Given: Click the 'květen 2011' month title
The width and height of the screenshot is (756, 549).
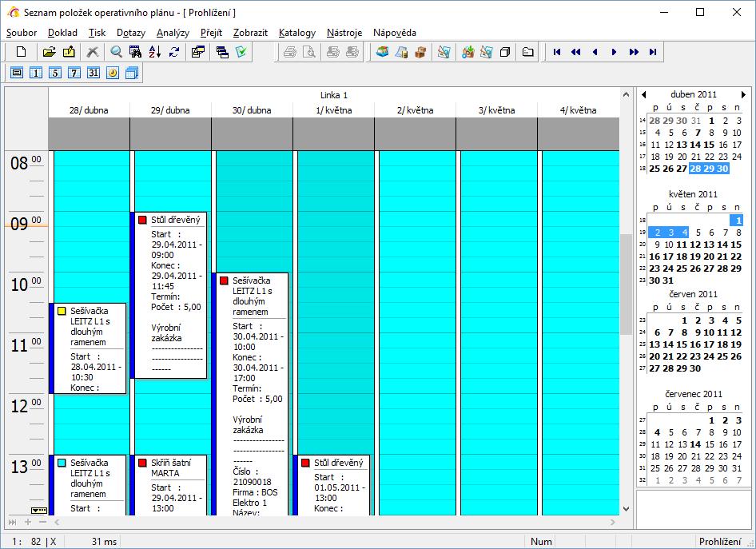Looking at the screenshot, I should [694, 194].
